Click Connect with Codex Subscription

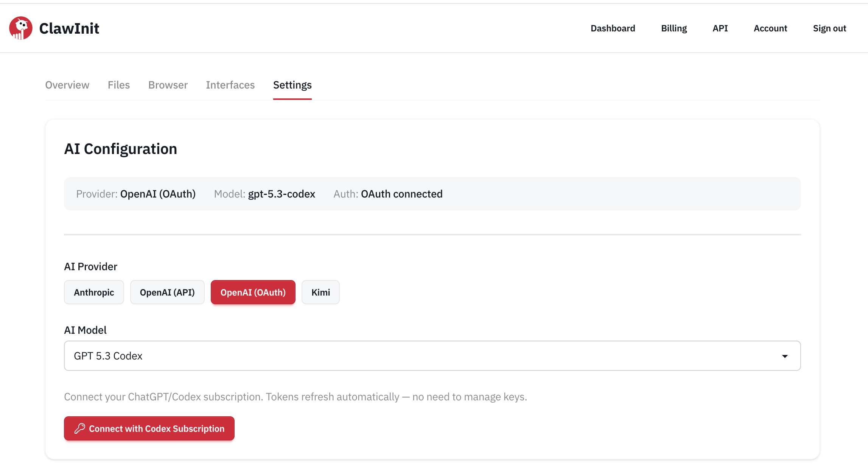point(149,428)
